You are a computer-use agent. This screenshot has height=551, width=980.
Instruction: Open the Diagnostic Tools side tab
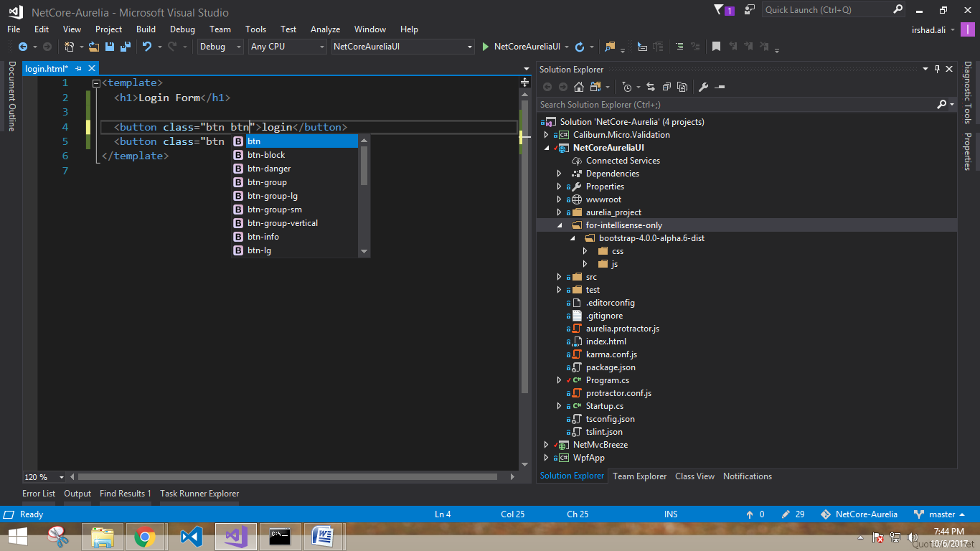[x=968, y=93]
